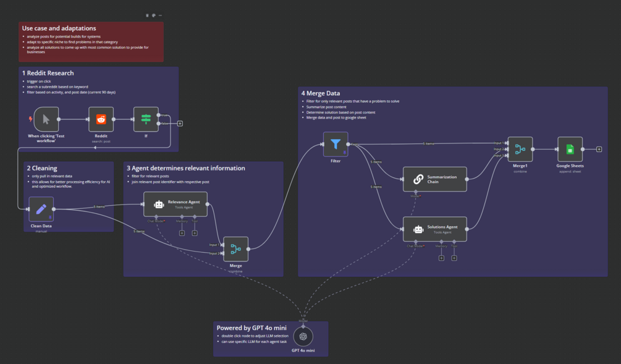
Task: Click the 'Powered by GPT 4o mini' heading
Action: [x=251, y=328]
